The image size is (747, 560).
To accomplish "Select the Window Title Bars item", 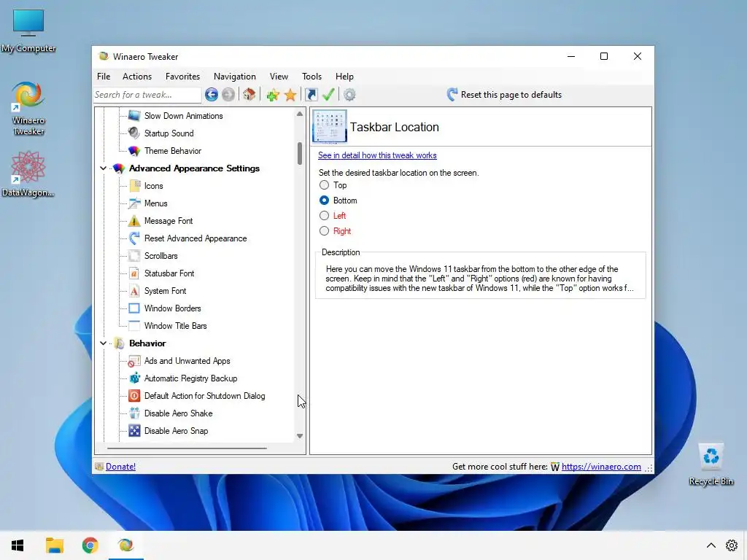I will [175, 326].
